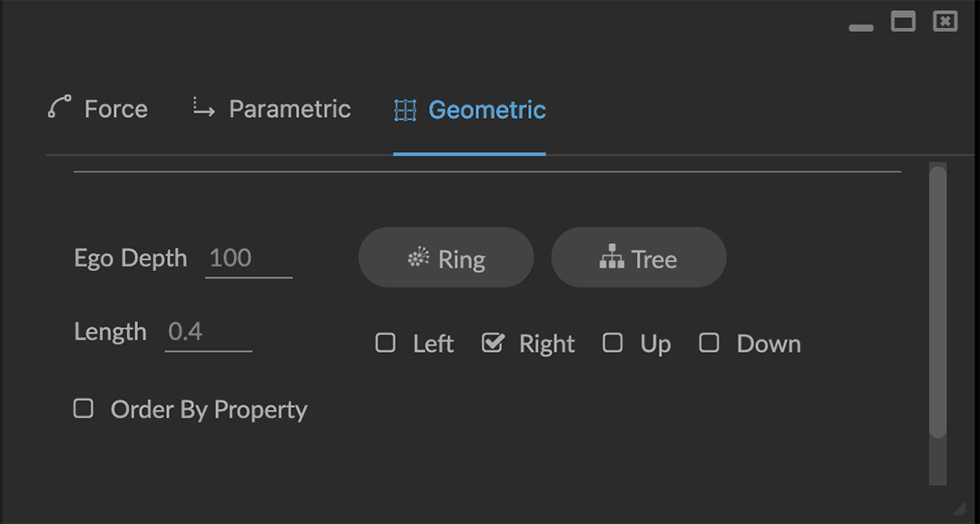980x524 pixels.
Task: Click the grid icon beside Geometric
Action: pos(405,111)
